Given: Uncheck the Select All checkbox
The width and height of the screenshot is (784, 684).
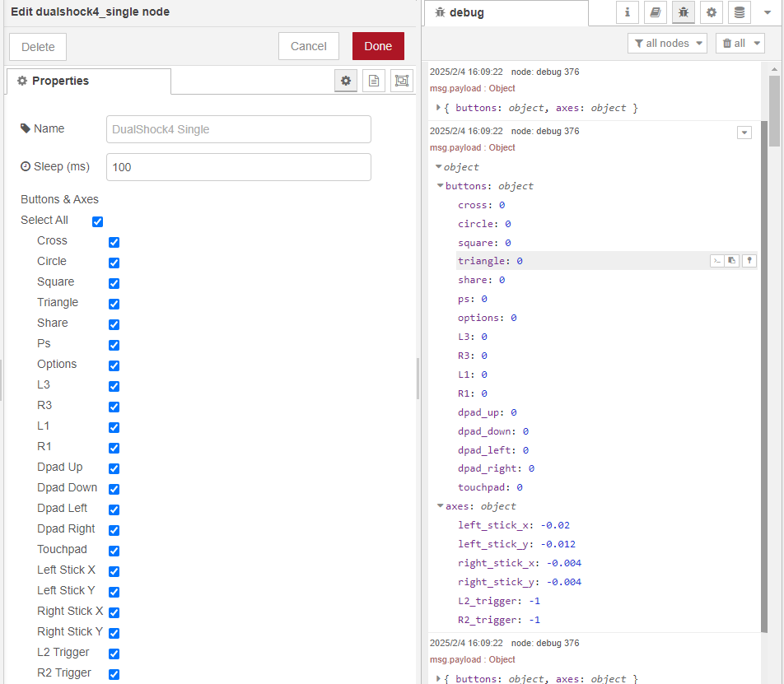Looking at the screenshot, I should tap(98, 221).
